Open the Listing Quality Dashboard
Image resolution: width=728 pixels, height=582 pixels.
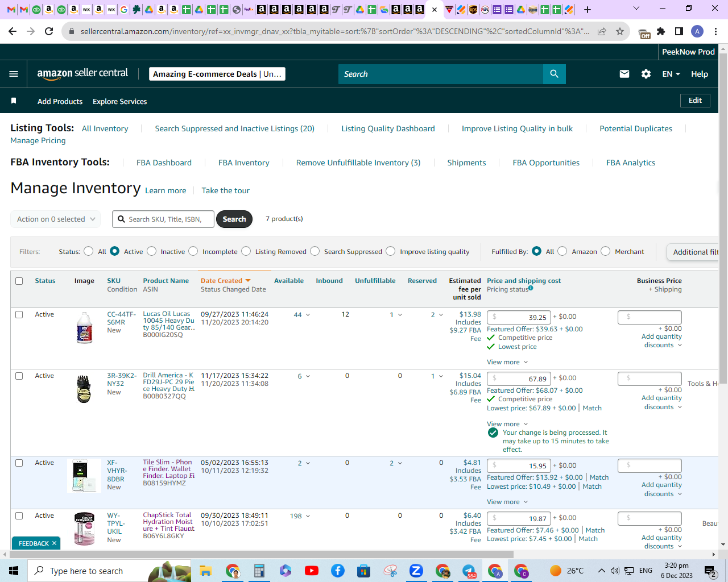coord(388,128)
